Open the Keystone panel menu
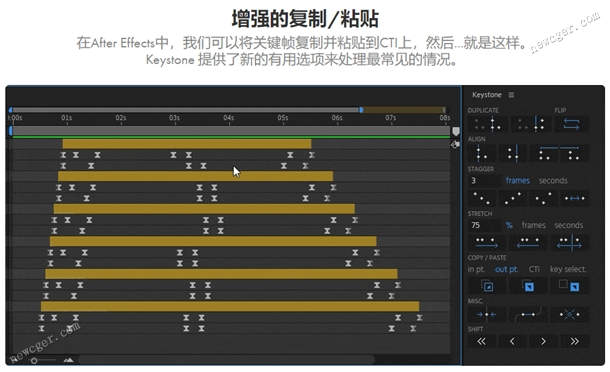Viewport: 610px width, 372px height. (511, 95)
